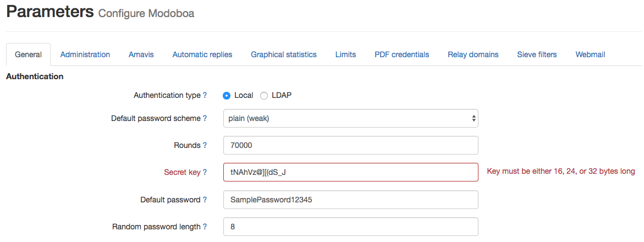Show the Secret key help tooltip
644x242 pixels.
tap(205, 173)
